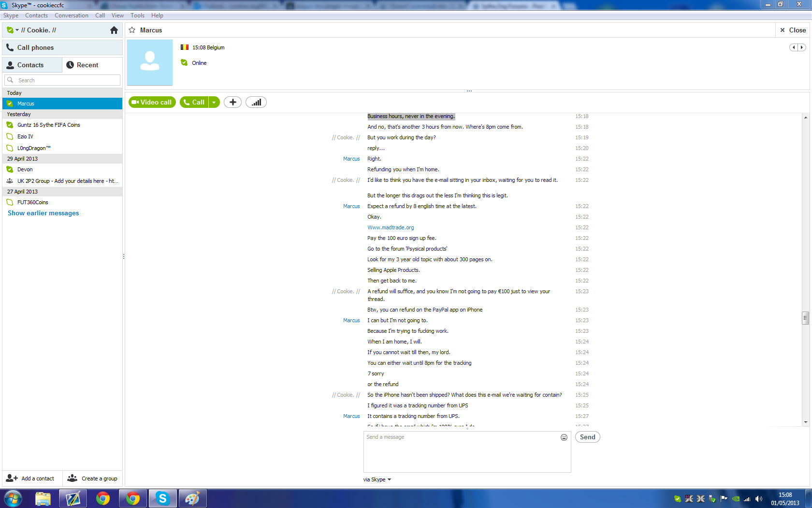Click the Nvidia tray icon
The width and height of the screenshot is (812, 508).
pos(736,499)
